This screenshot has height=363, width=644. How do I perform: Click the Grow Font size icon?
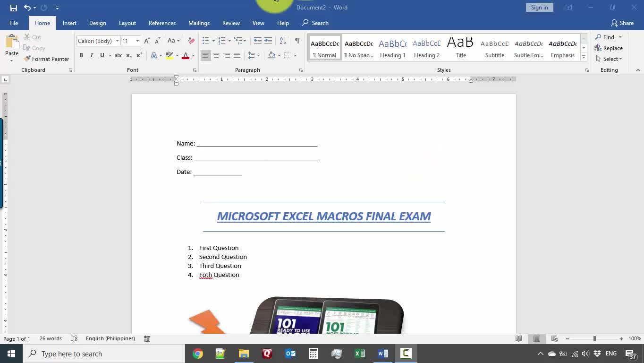tap(147, 41)
